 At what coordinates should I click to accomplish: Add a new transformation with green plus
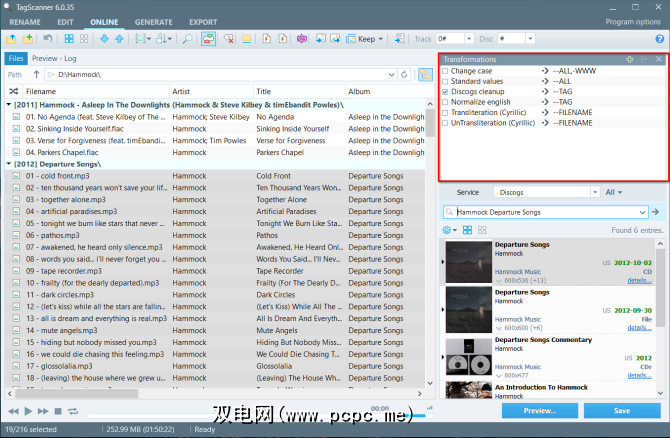pos(629,59)
